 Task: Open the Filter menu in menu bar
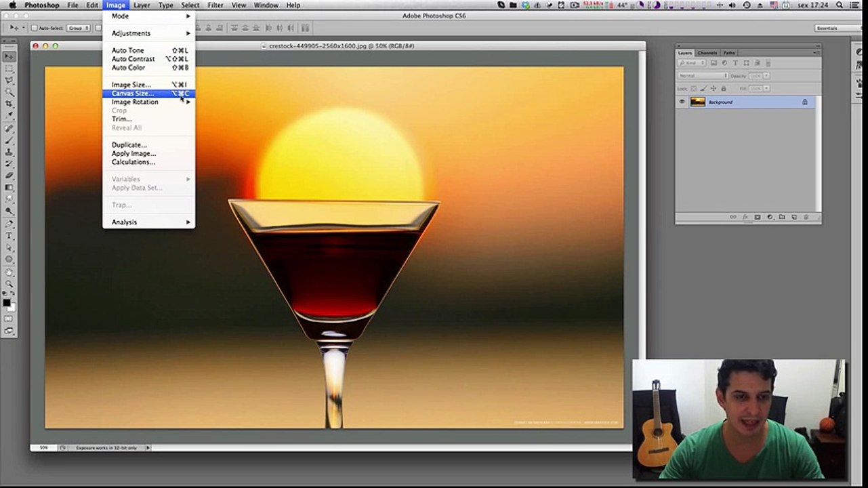(x=215, y=5)
